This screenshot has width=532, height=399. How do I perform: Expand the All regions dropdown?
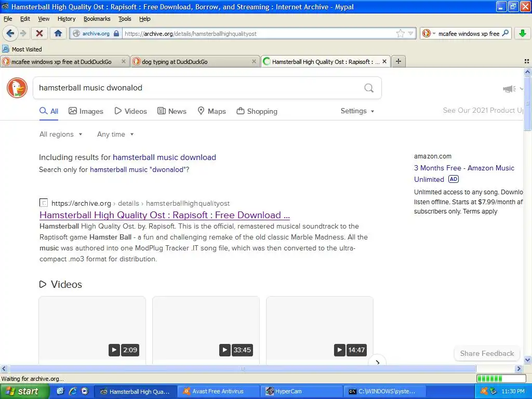pyautogui.click(x=61, y=135)
